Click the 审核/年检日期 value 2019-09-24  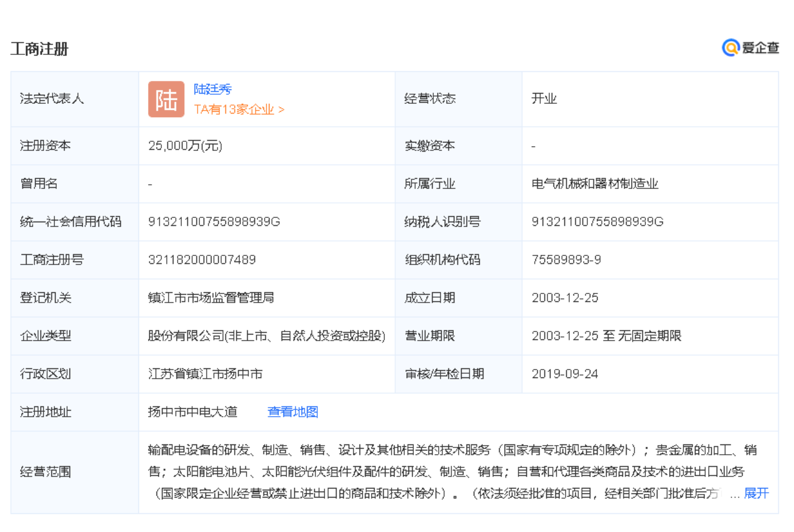click(x=565, y=374)
